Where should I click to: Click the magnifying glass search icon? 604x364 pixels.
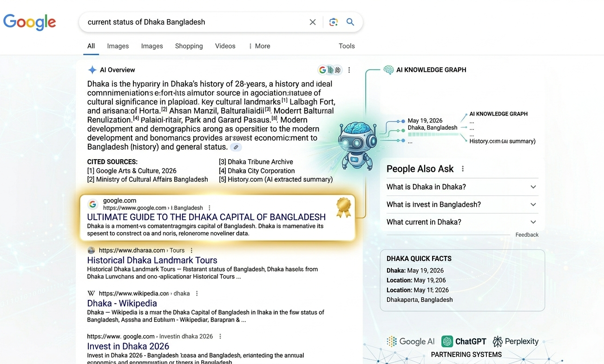(350, 22)
